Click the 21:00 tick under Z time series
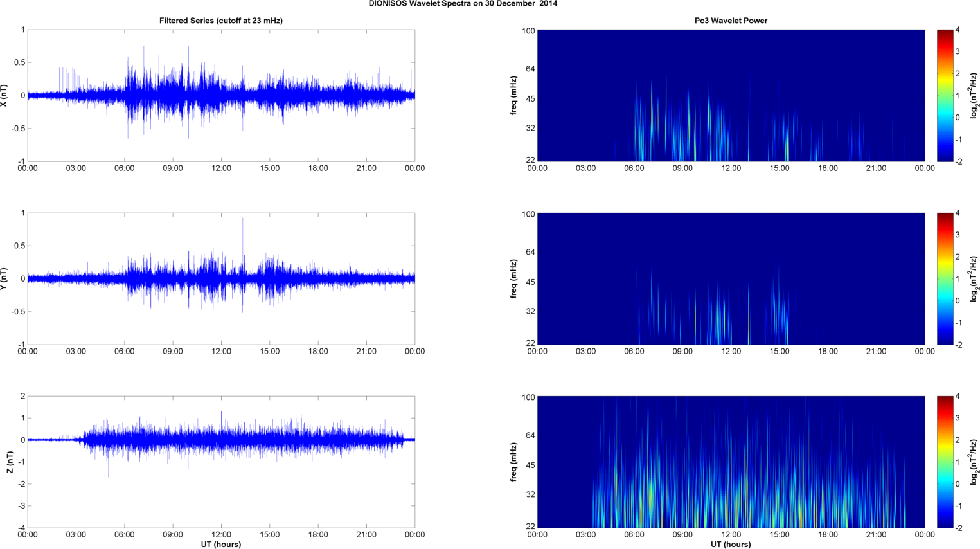This screenshot has height=549, width=980. point(366,535)
